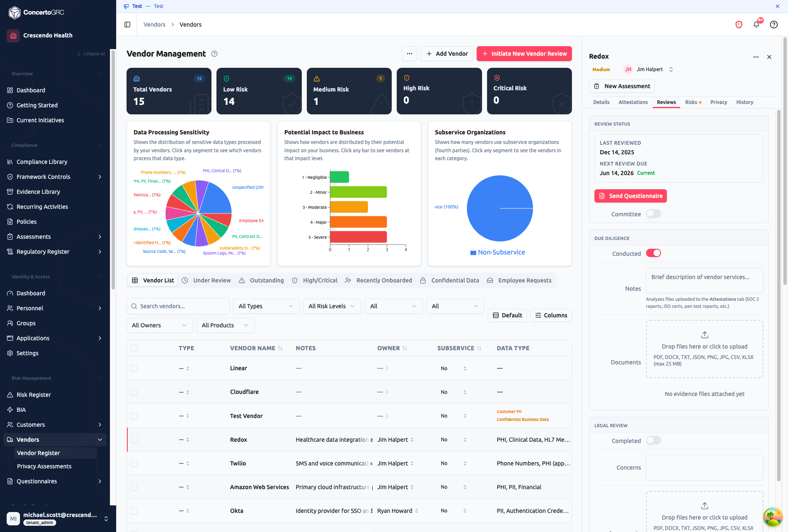Image resolution: width=788 pixels, height=532 pixels.
Task: Open the red shield alert icon
Action: (739, 25)
